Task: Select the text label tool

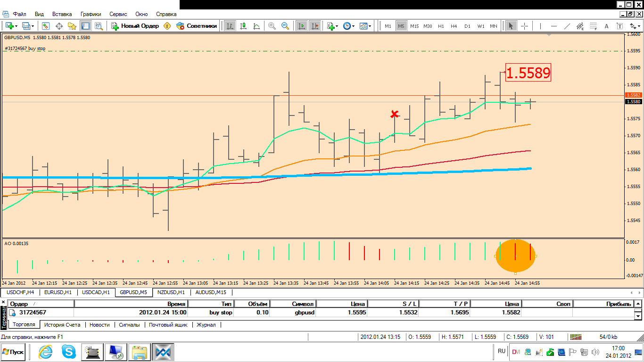Action: [x=620, y=26]
